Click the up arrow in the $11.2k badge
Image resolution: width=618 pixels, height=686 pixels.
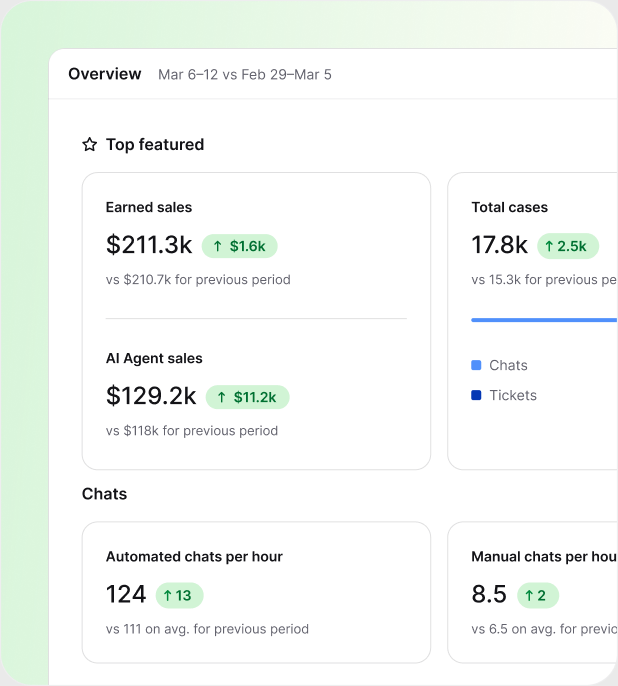pos(222,397)
